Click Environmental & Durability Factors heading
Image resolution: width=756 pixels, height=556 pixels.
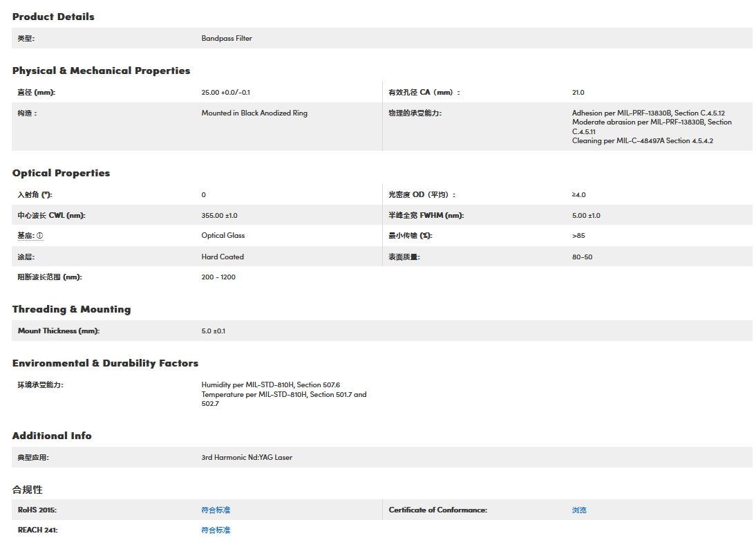click(105, 363)
